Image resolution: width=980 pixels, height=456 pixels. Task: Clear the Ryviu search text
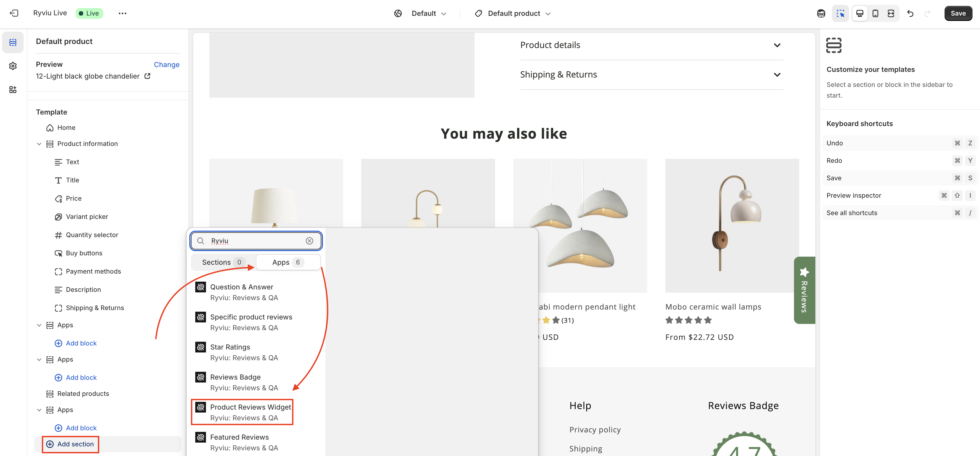(x=309, y=241)
